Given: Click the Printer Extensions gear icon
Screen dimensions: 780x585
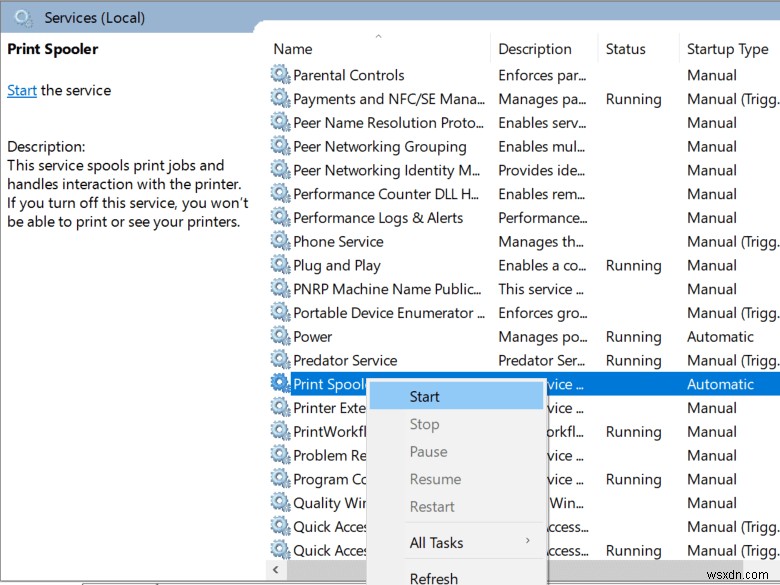Looking at the screenshot, I should click(x=281, y=408).
